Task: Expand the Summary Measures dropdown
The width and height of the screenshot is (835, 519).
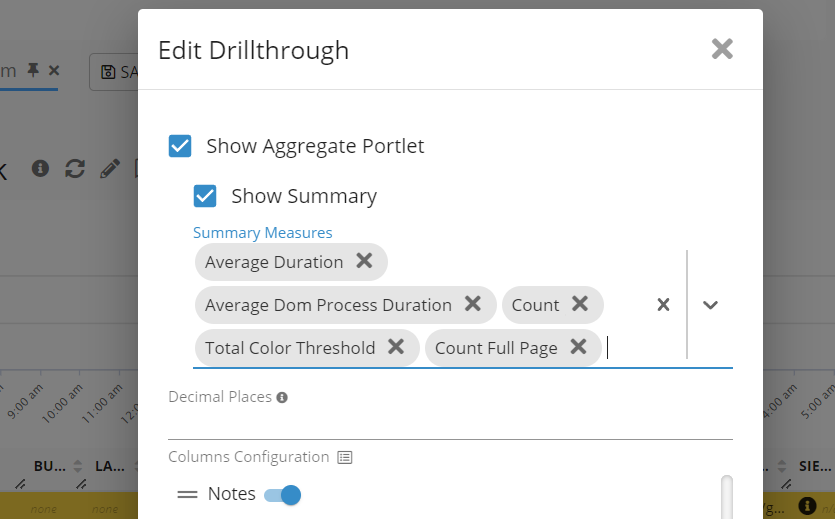Action: [x=711, y=305]
